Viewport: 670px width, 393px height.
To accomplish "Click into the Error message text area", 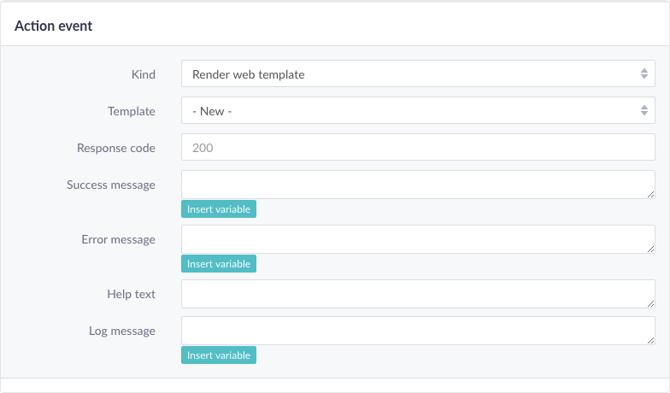I will 418,239.
